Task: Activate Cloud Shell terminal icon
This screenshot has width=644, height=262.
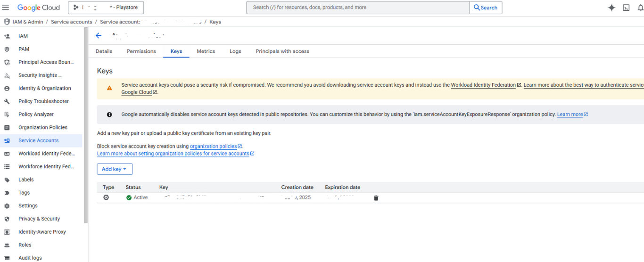Action: tap(626, 8)
